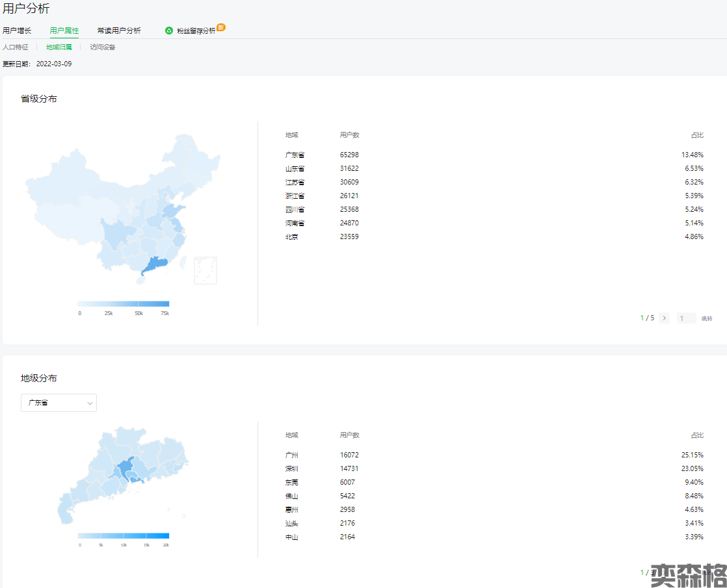Click Guangzhou region on the Guangdong map
The image size is (727, 588).
coord(125,467)
